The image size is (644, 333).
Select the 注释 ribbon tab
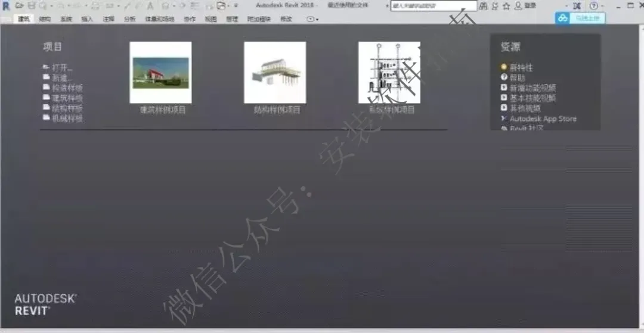pos(109,19)
